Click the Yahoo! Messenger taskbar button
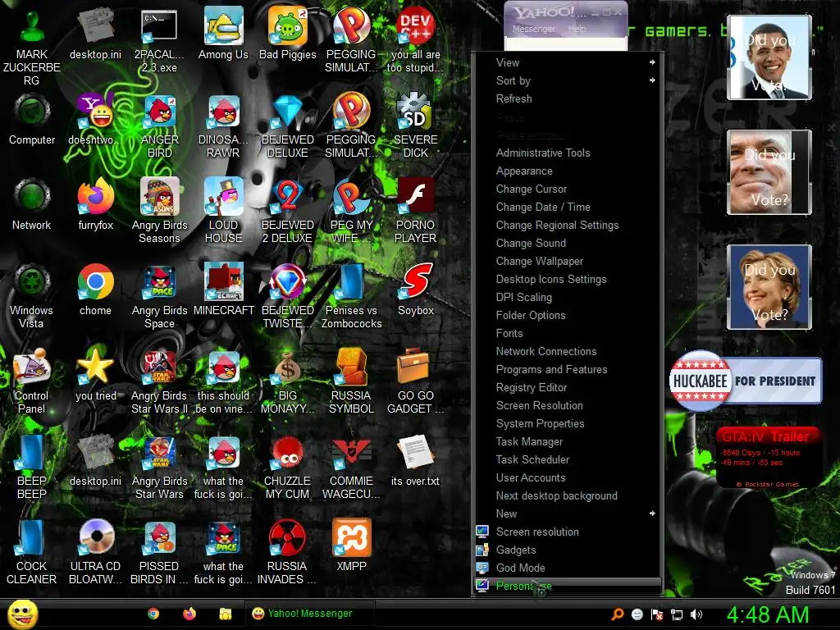This screenshot has width=840, height=630. pos(309,614)
